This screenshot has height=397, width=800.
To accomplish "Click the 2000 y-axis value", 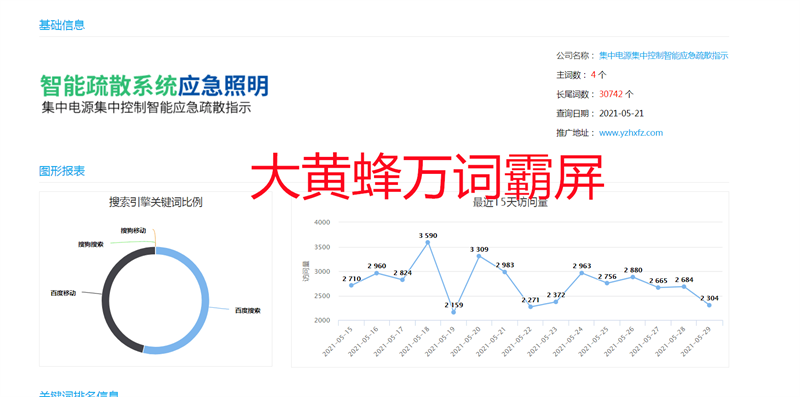I will (323, 320).
